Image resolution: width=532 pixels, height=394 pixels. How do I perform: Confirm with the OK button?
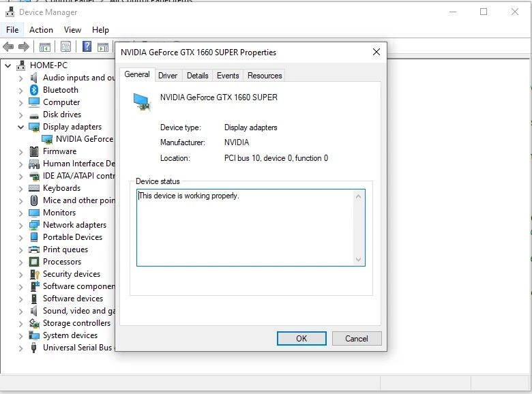point(301,338)
